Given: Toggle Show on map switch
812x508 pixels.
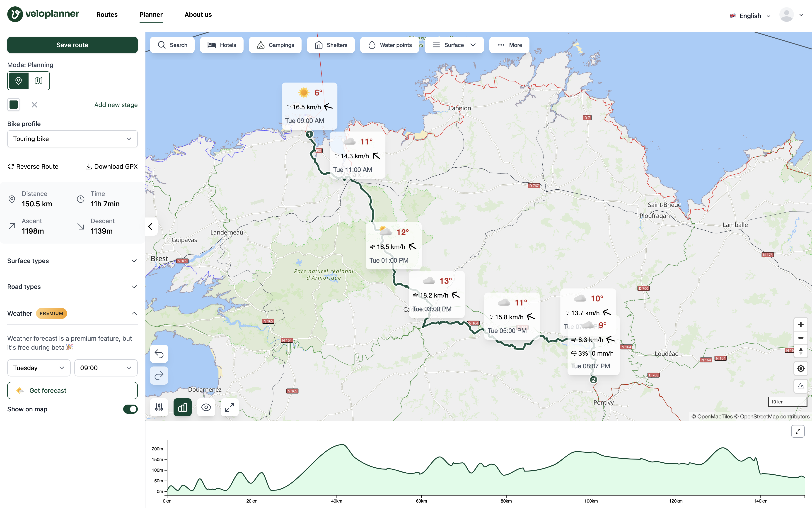Looking at the screenshot, I should tap(130, 409).
